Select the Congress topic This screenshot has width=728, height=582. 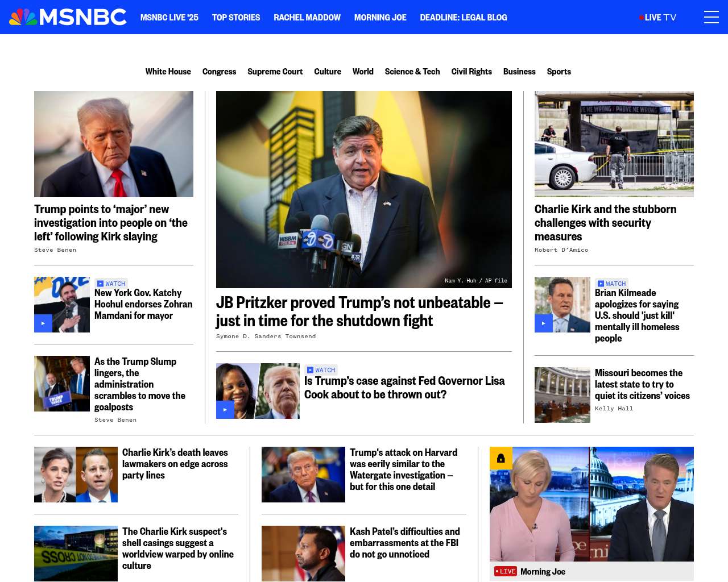219,72
